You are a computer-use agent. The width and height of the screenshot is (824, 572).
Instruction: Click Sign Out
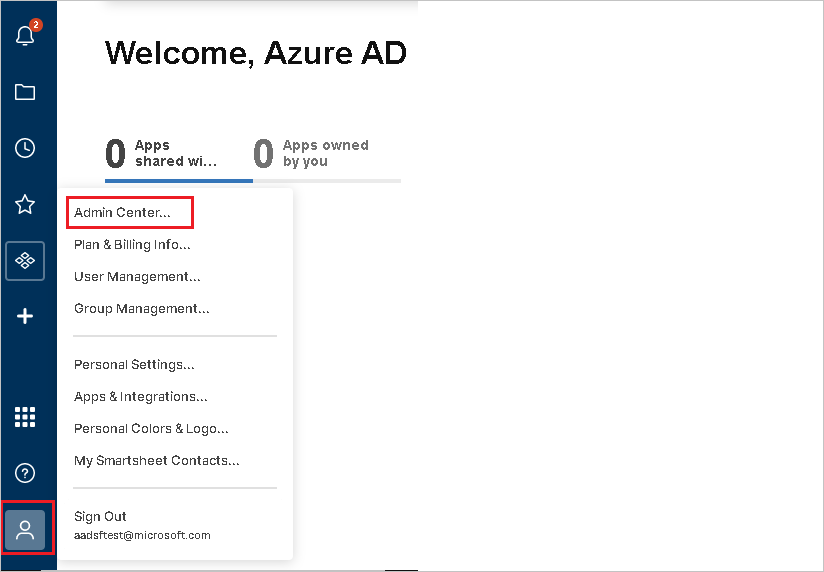(x=100, y=516)
